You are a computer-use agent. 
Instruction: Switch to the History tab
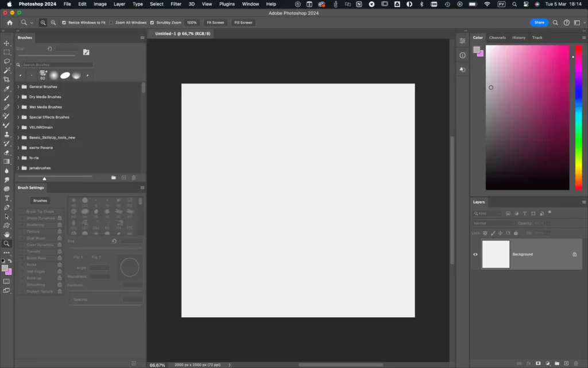(x=519, y=37)
